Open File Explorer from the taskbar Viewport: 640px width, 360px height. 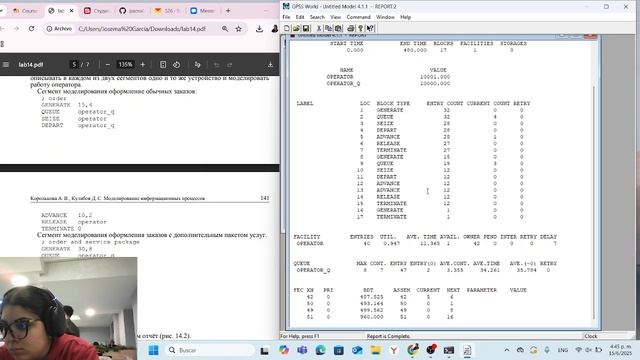pos(376,350)
